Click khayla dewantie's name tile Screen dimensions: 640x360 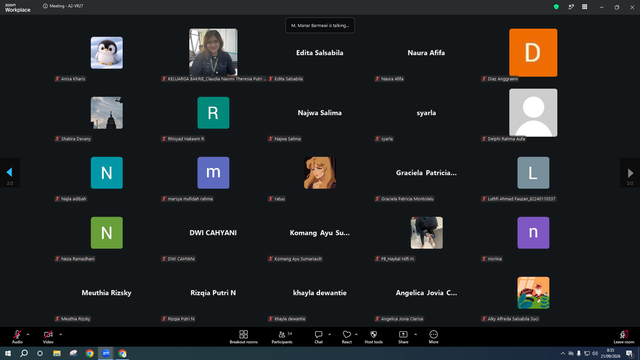click(x=320, y=293)
